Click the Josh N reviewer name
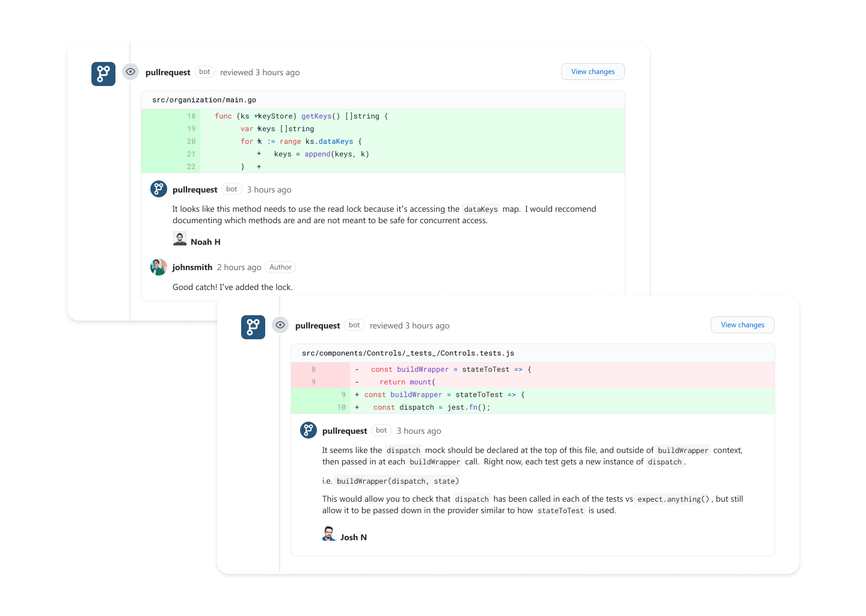 coord(354,537)
